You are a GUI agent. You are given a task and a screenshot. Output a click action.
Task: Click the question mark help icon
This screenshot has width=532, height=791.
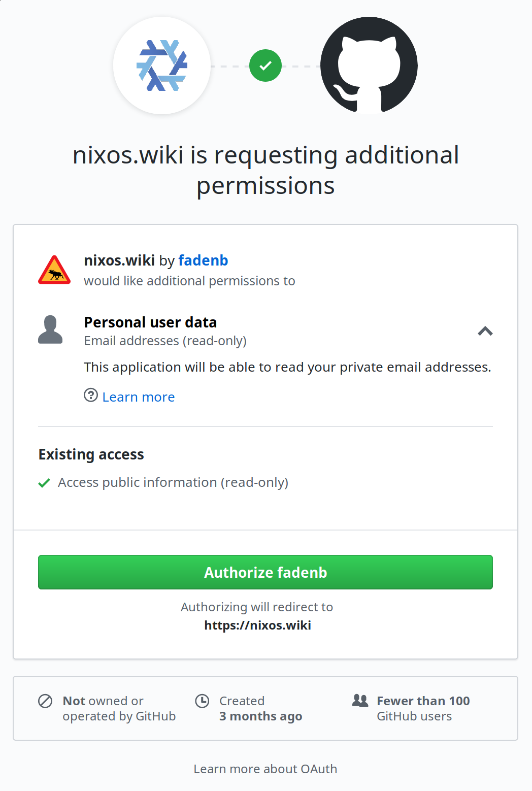[x=91, y=395]
